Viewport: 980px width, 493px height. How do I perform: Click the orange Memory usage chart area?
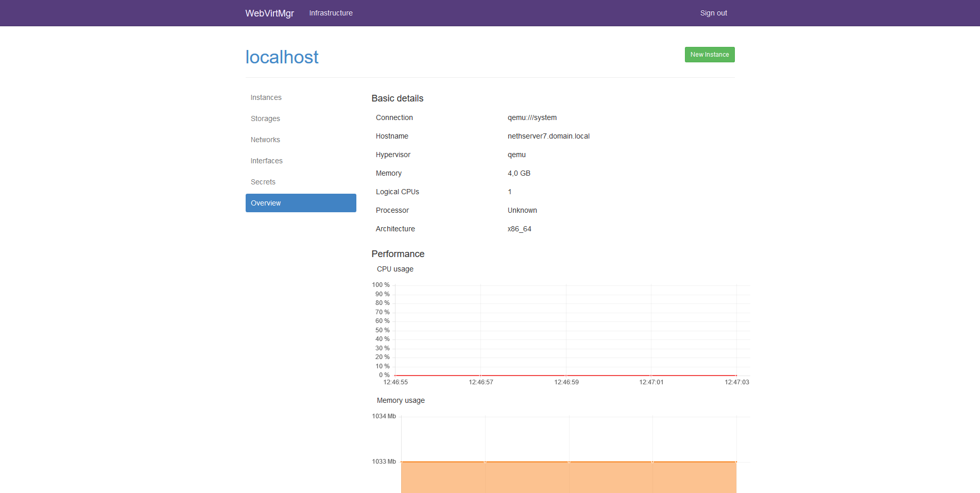tap(569, 478)
